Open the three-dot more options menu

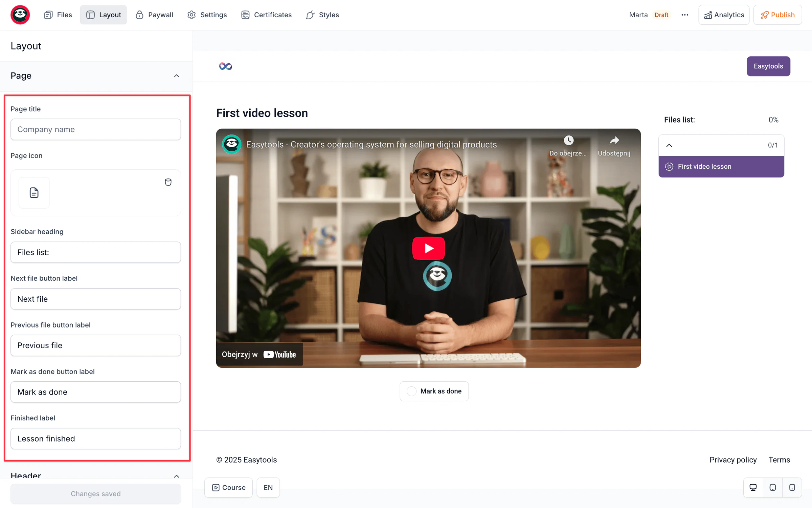point(685,15)
